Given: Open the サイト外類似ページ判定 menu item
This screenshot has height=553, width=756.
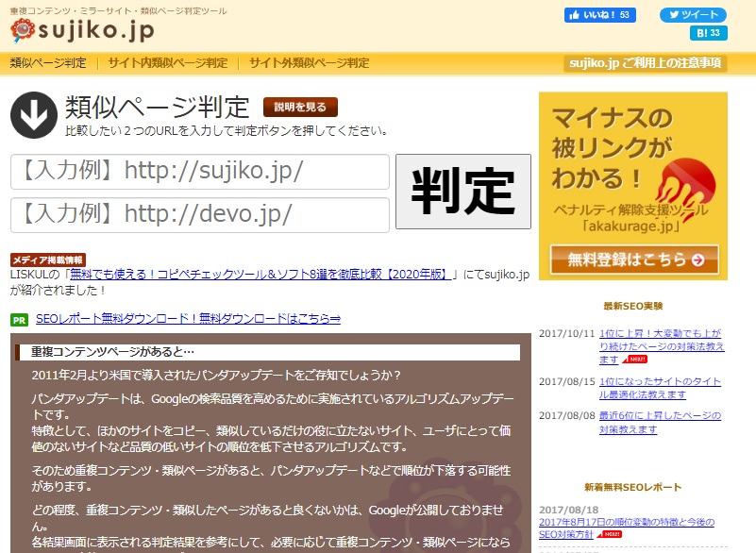Looking at the screenshot, I should click(x=309, y=63).
